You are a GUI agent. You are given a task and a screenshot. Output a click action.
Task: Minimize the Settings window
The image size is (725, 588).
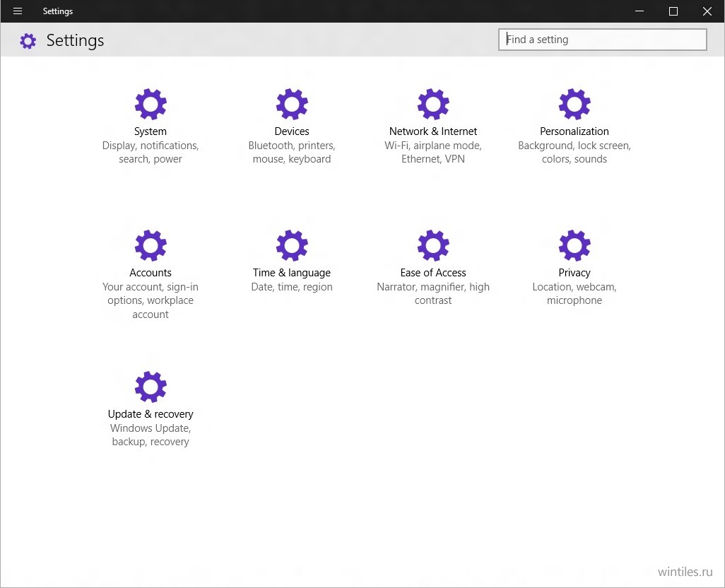[639, 11]
